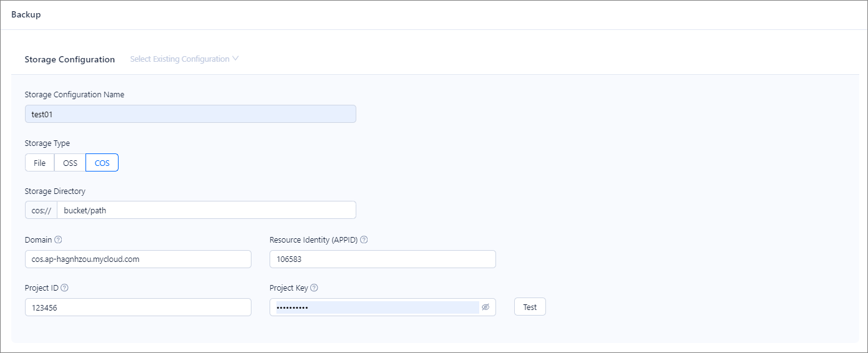The height and width of the screenshot is (353, 868).
Task: Choose OSS as the storage type
Action: pos(70,163)
